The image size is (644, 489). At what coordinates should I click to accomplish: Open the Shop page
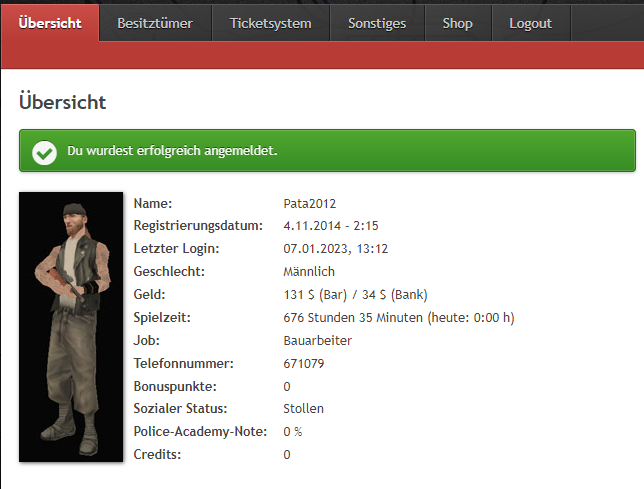458,23
